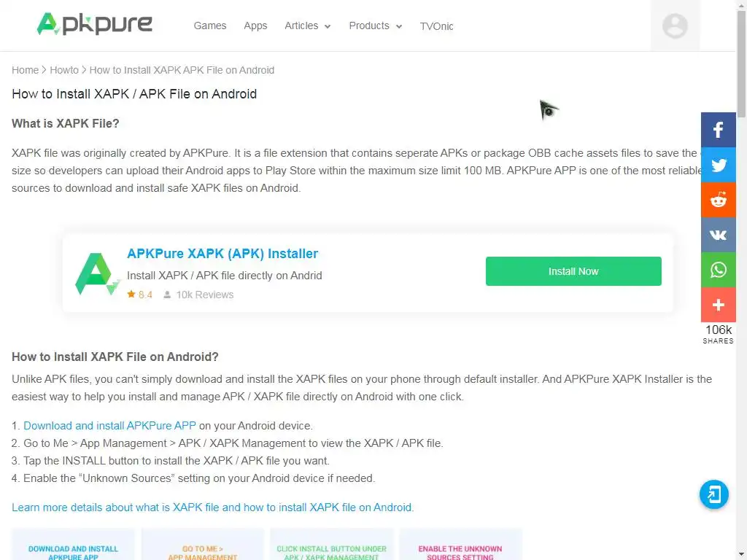Click the 106k shares count
The image size is (747, 560).
pos(718,330)
